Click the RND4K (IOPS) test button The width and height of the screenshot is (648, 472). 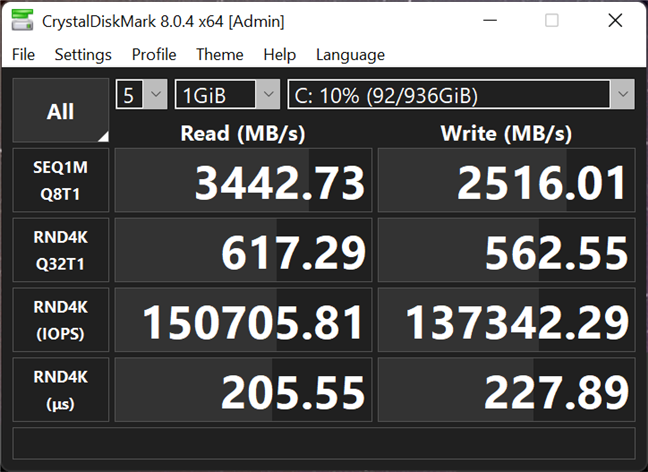coord(61,320)
